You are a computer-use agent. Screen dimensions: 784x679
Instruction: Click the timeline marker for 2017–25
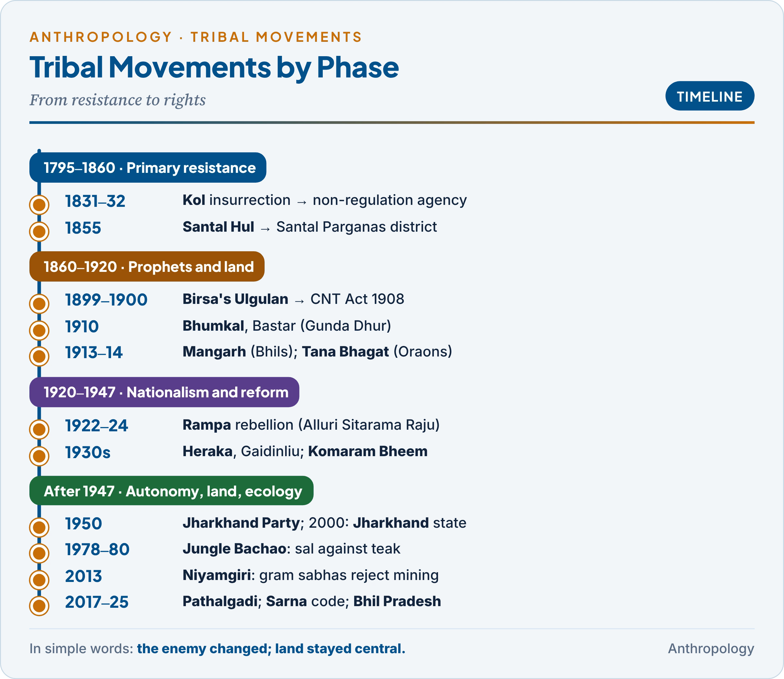(40, 606)
